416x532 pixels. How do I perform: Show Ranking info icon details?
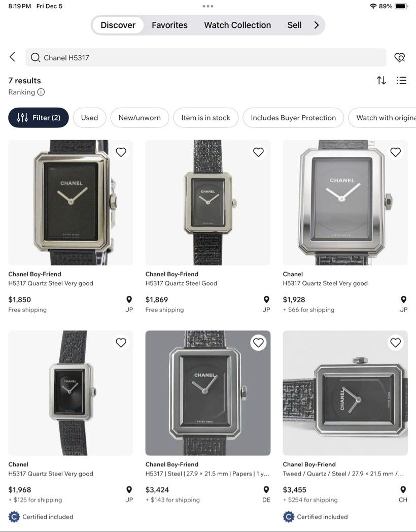pyautogui.click(x=41, y=92)
